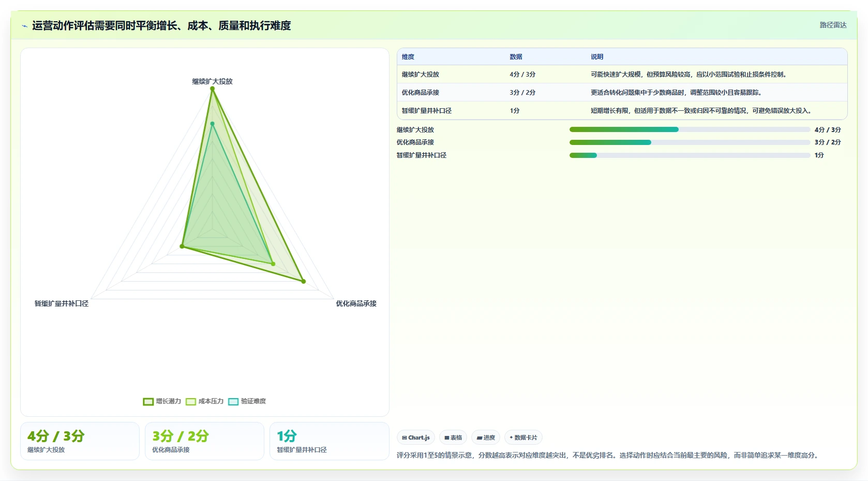This screenshot has width=868, height=481.
Task: Click the 暂缓扩量并补口径 table row cell
Action: click(x=427, y=111)
